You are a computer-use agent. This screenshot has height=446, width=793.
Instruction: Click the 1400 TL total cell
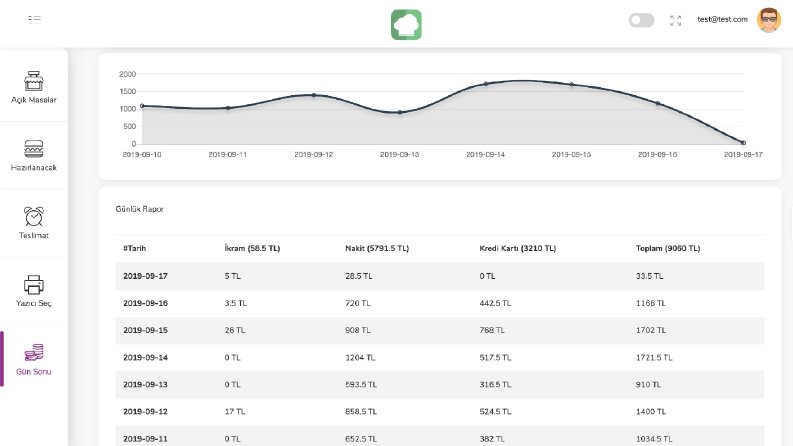point(651,412)
